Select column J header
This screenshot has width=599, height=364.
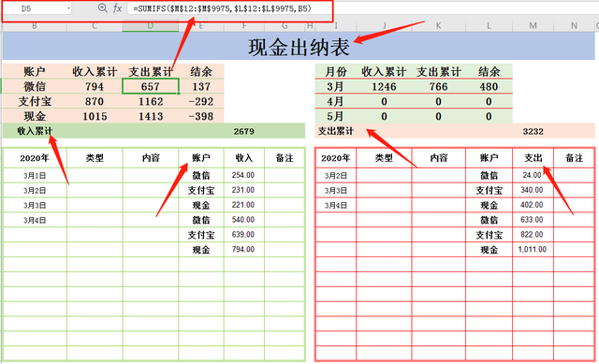click(384, 26)
